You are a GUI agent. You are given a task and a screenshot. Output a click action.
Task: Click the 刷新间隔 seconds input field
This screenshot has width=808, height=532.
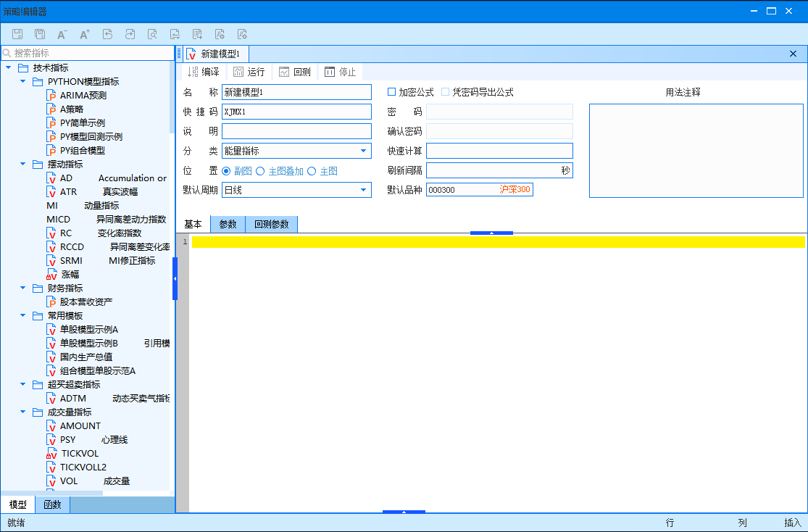pyautogui.click(x=499, y=170)
